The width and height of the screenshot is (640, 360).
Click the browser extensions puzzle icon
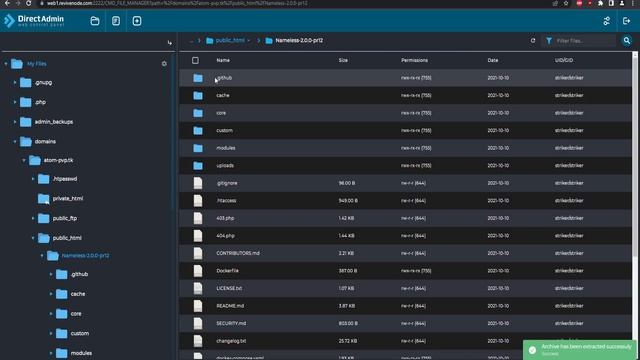[x=600, y=3]
